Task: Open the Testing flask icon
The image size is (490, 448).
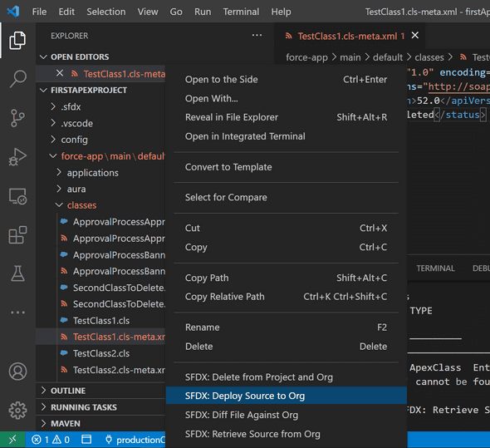Action: [x=17, y=273]
